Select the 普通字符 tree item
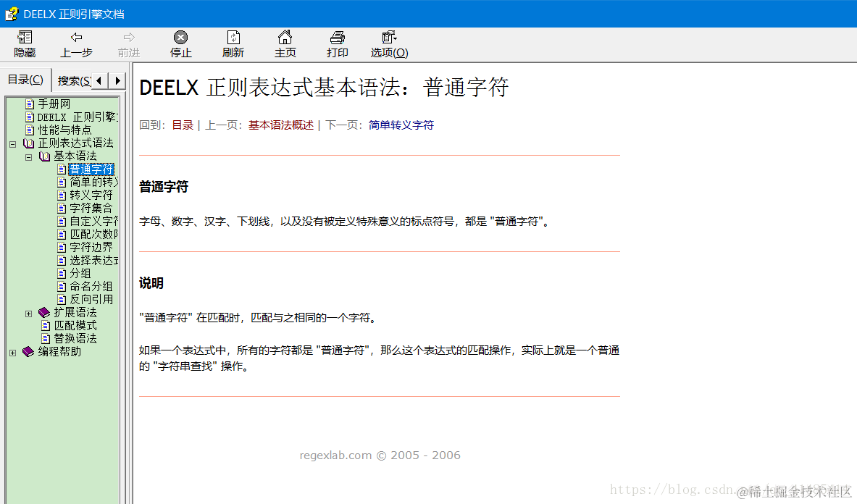Screen dimensions: 857x504 pyautogui.click(x=91, y=169)
